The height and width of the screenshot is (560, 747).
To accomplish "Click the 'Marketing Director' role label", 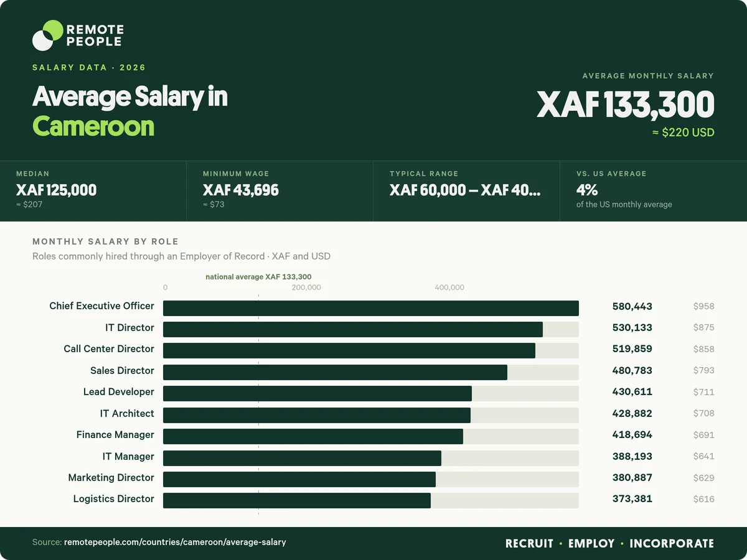I will point(111,477).
